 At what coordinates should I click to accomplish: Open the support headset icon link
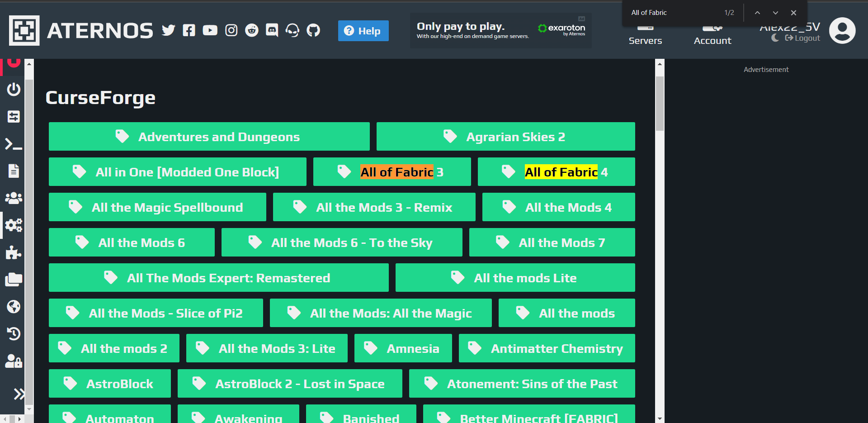click(x=292, y=30)
